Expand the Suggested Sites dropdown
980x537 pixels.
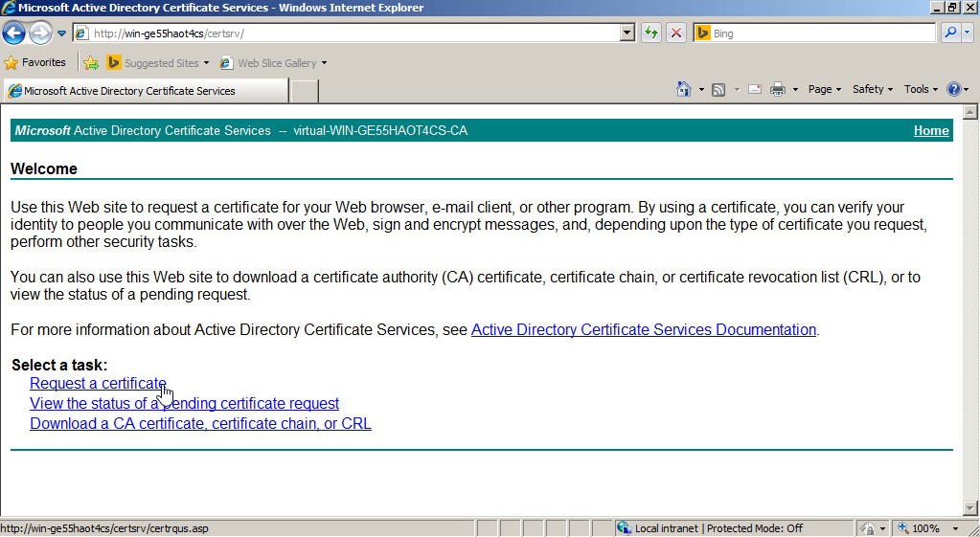click(x=206, y=63)
